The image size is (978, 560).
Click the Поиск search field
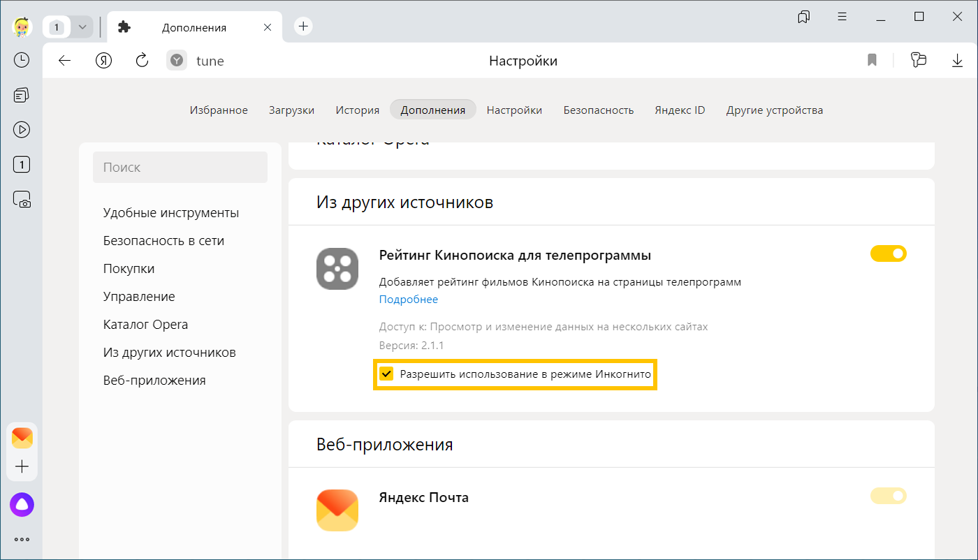coord(180,168)
